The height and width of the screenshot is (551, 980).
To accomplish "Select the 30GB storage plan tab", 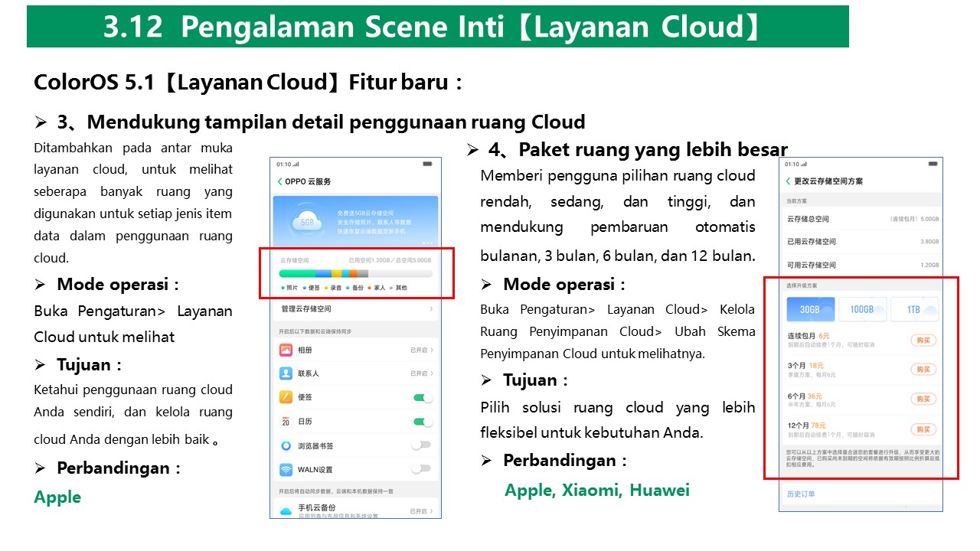I will 811,309.
